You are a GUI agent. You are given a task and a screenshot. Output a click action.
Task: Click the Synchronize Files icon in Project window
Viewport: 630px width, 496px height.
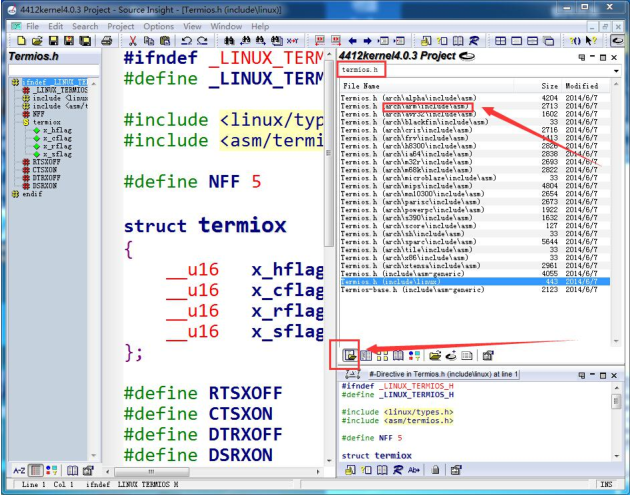click(451, 355)
